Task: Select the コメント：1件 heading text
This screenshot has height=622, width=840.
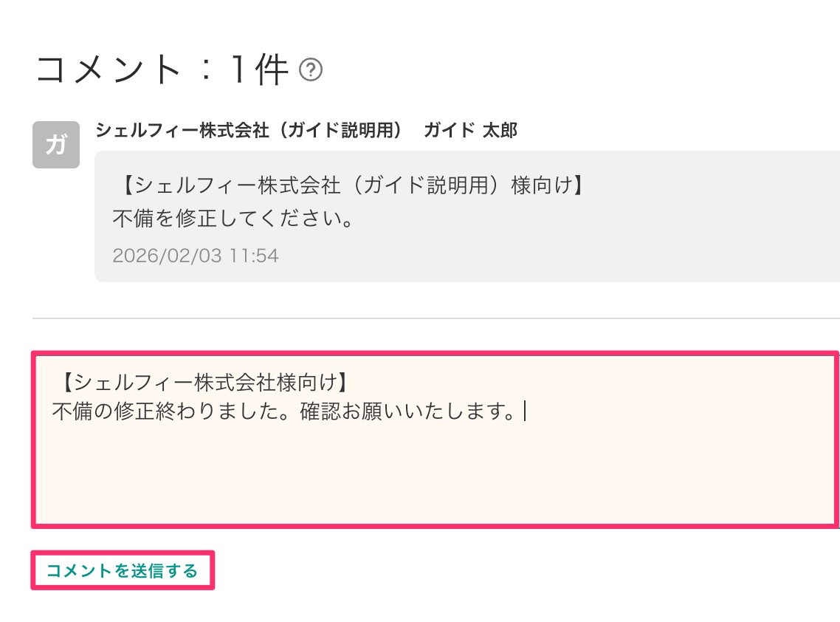Action: [x=162, y=68]
